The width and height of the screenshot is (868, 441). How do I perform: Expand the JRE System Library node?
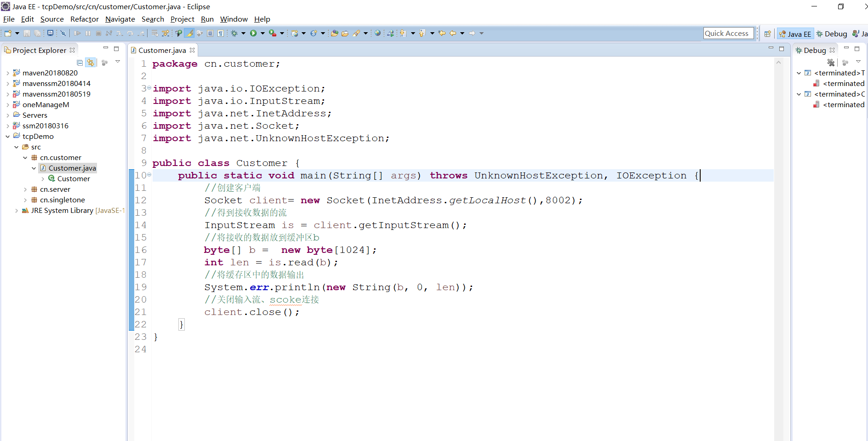pos(17,210)
